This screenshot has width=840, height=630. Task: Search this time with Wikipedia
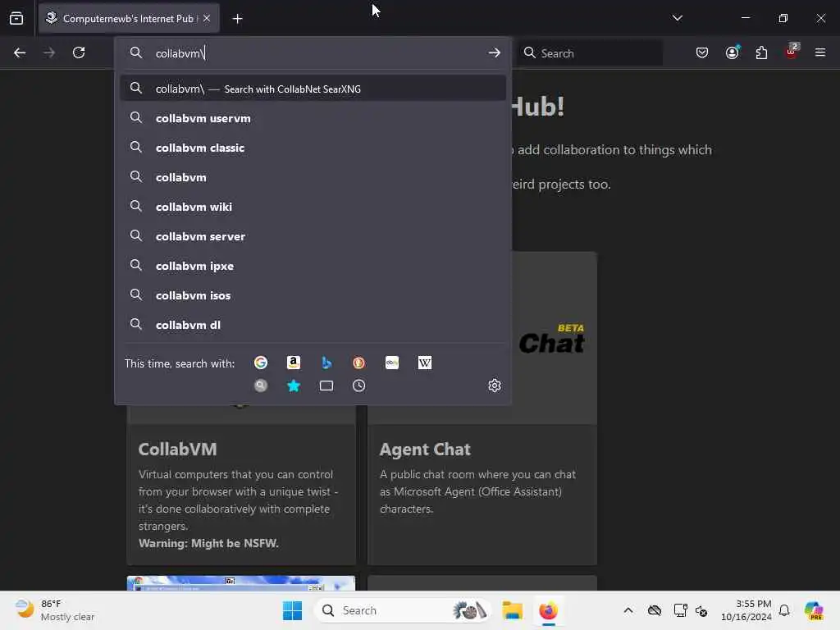(424, 363)
